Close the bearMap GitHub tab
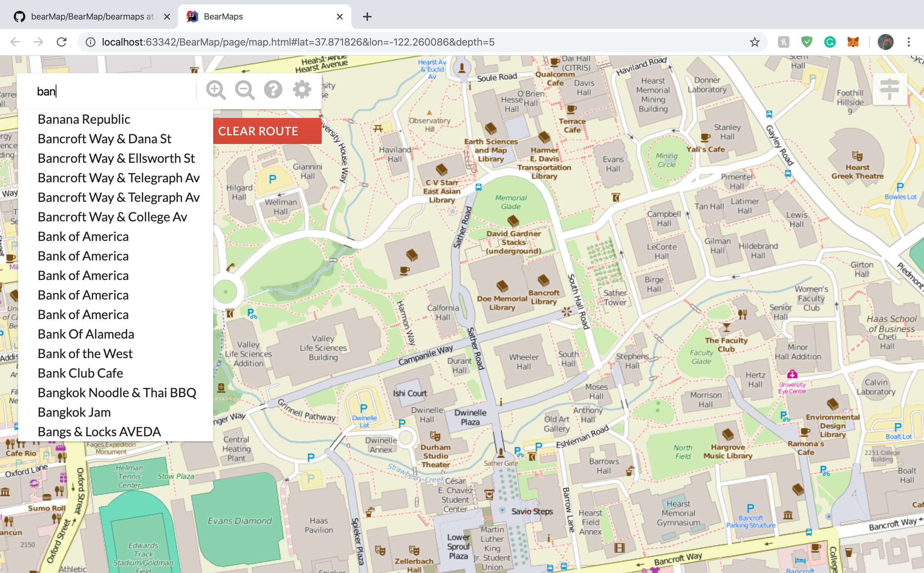 (167, 17)
